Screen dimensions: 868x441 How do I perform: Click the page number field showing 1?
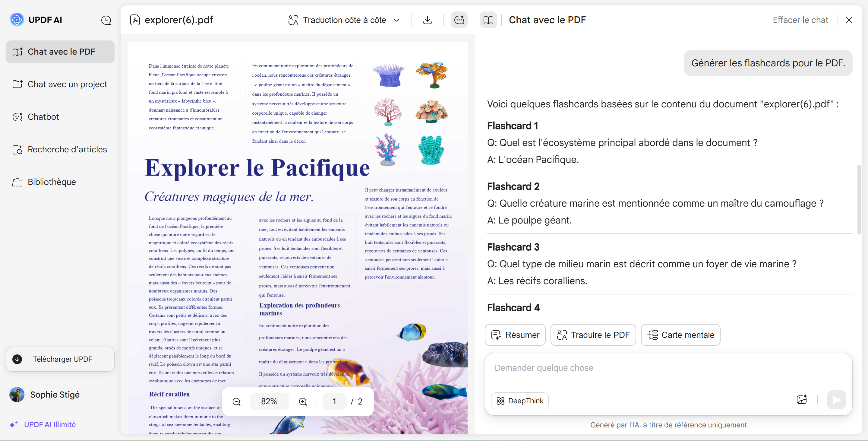click(x=334, y=401)
